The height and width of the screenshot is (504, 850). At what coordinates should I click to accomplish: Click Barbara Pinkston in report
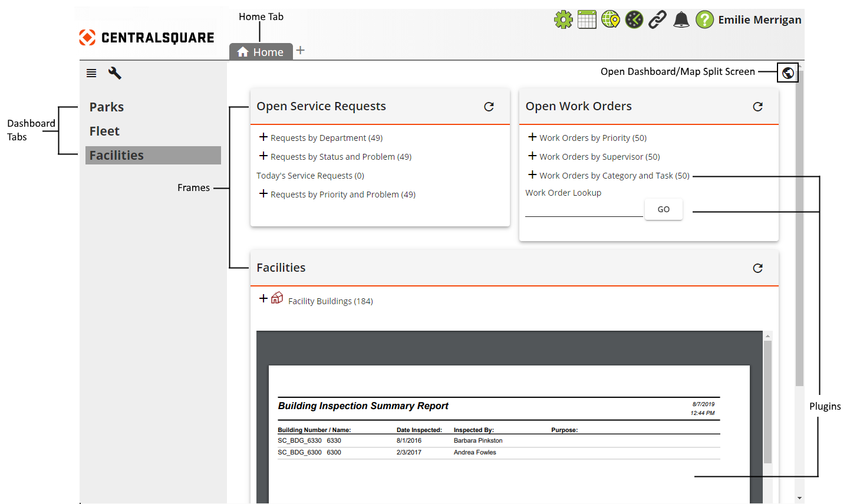click(478, 440)
